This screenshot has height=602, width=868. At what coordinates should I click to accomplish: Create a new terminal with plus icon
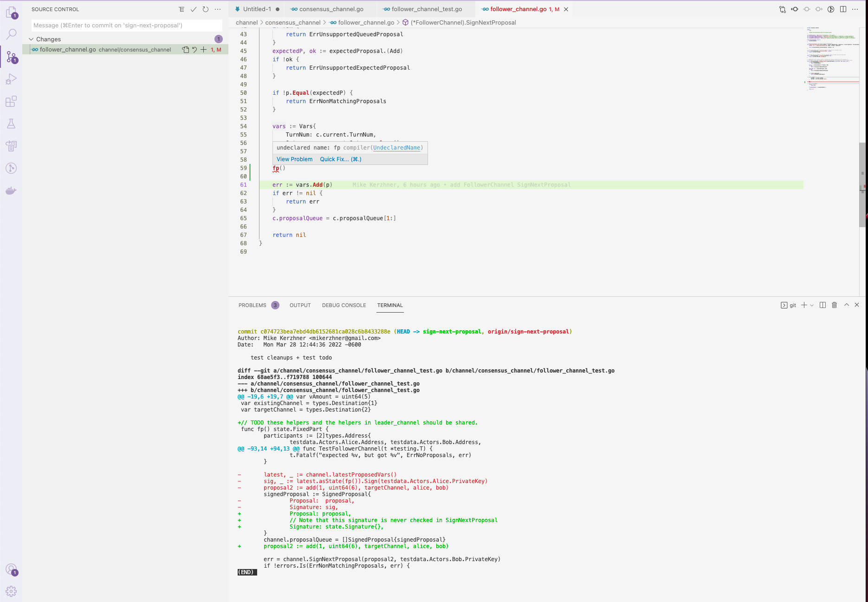click(x=804, y=305)
